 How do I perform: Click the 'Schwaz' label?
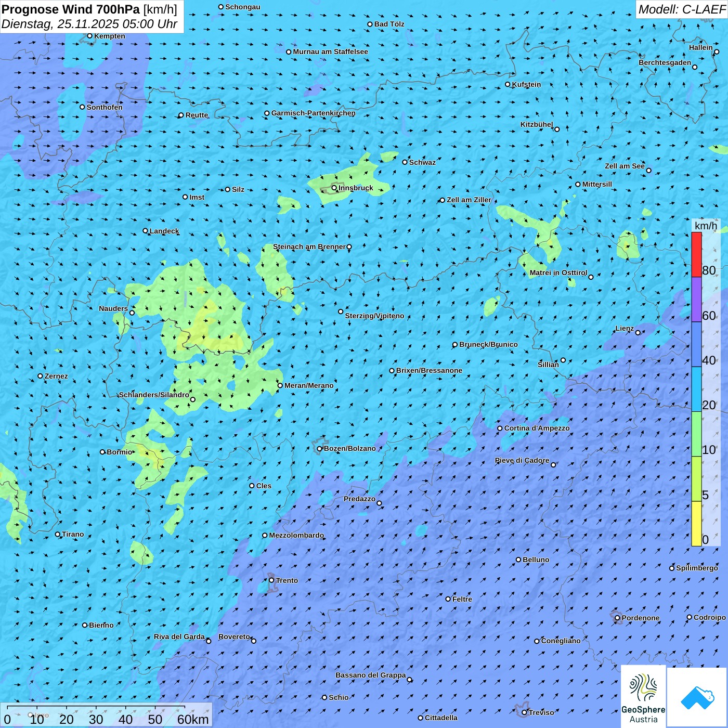click(x=422, y=162)
